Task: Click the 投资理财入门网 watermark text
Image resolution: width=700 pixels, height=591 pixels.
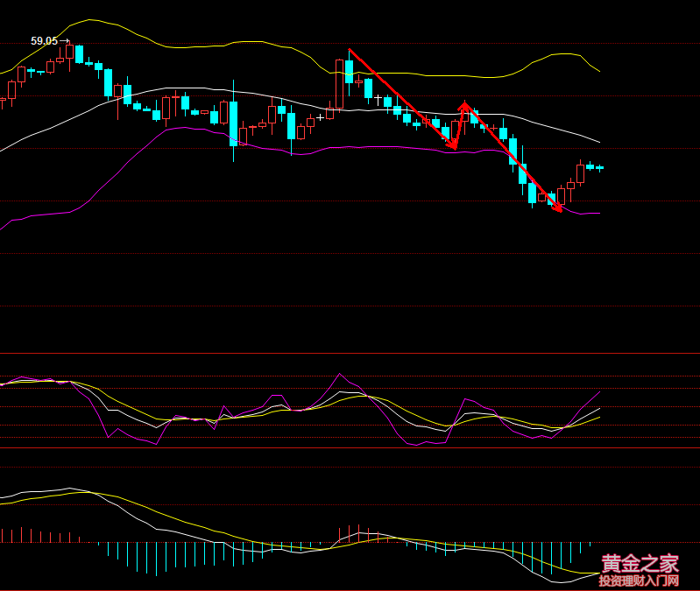Action: click(640, 580)
